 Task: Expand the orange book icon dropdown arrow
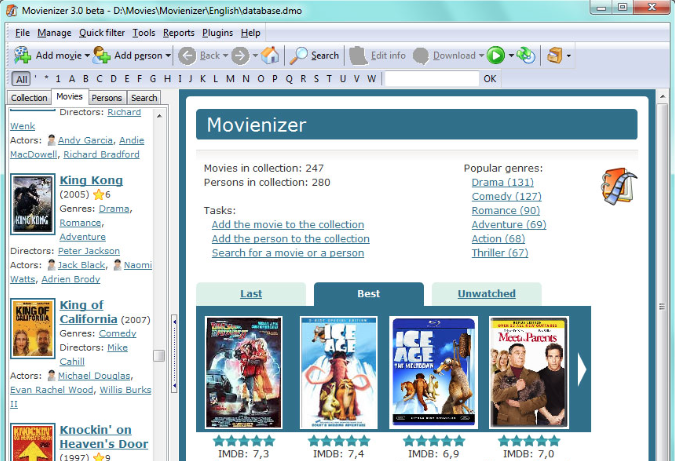click(x=569, y=56)
